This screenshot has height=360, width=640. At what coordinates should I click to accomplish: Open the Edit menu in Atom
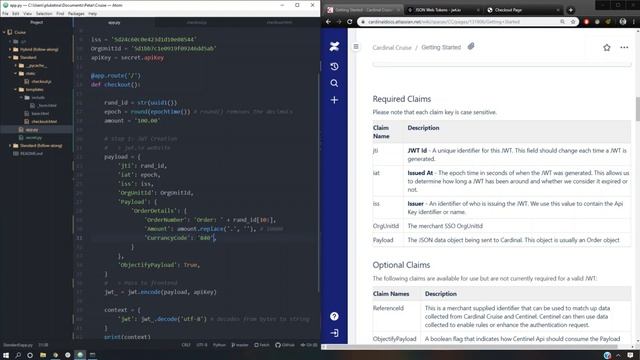tap(16, 13)
